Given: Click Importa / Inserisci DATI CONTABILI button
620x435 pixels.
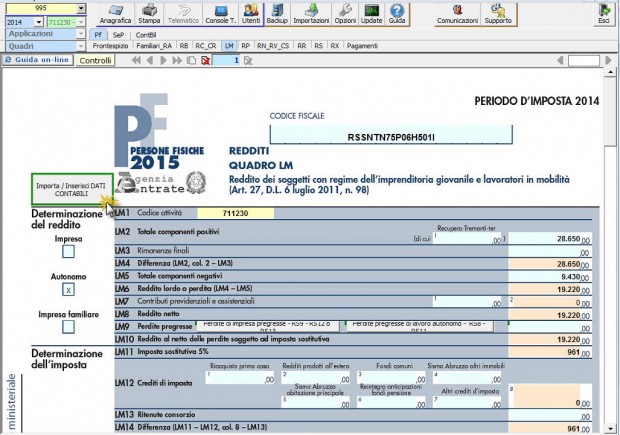Looking at the screenshot, I should [x=72, y=189].
